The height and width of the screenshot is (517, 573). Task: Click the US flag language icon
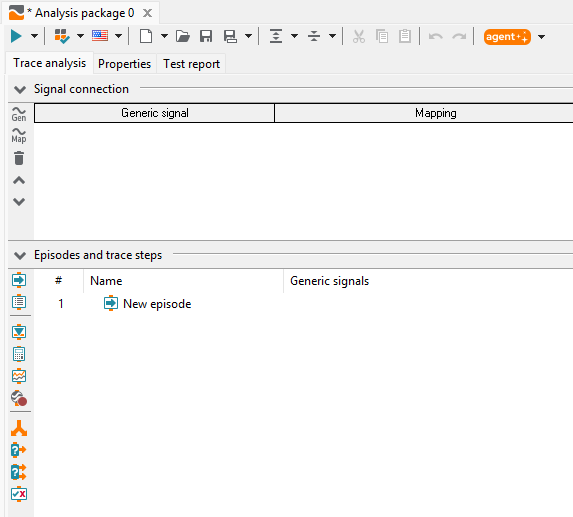pos(100,36)
